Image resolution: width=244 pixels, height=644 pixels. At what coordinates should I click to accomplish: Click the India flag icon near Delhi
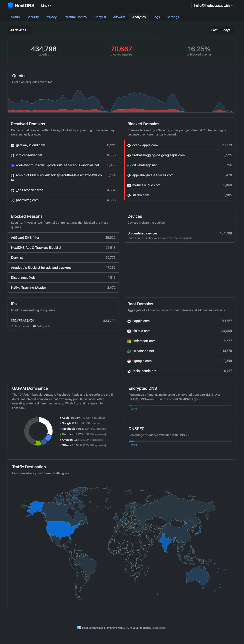(x=34, y=326)
